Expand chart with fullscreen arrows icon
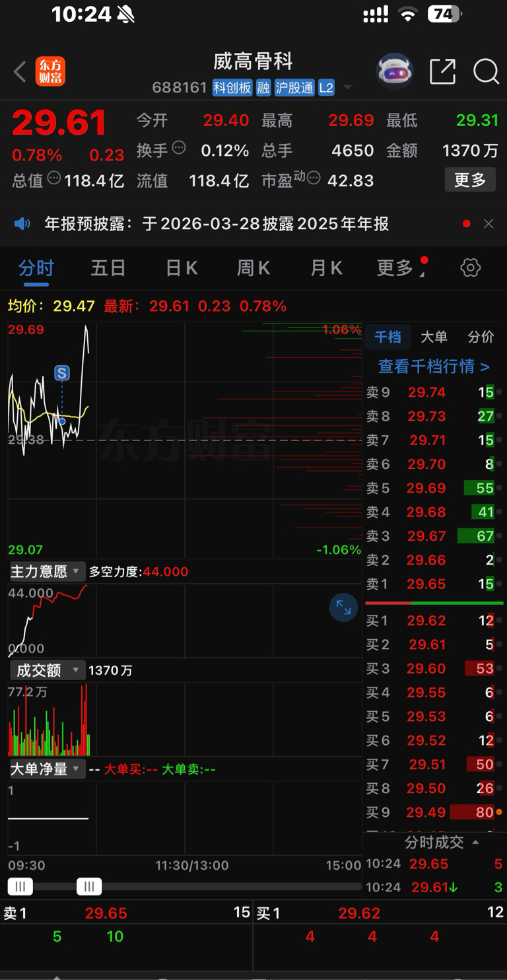The image size is (507, 980). click(x=344, y=608)
